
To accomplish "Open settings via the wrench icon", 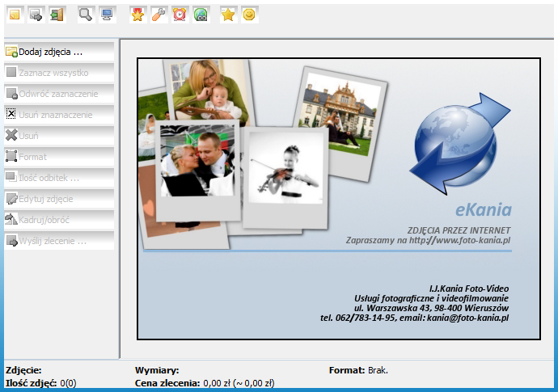I will [x=159, y=15].
